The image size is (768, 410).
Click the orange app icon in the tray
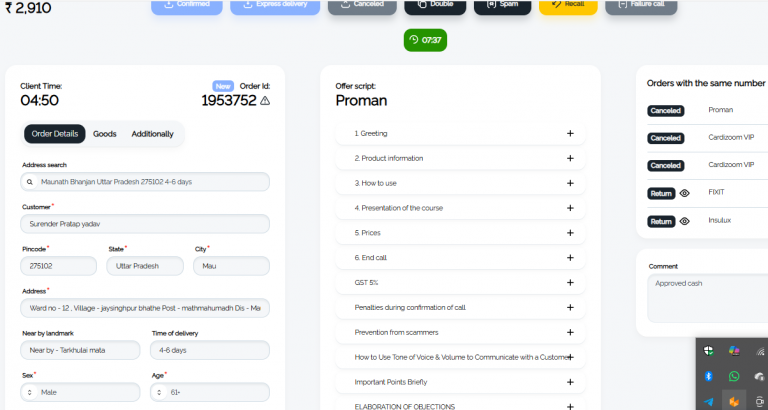[x=734, y=402]
